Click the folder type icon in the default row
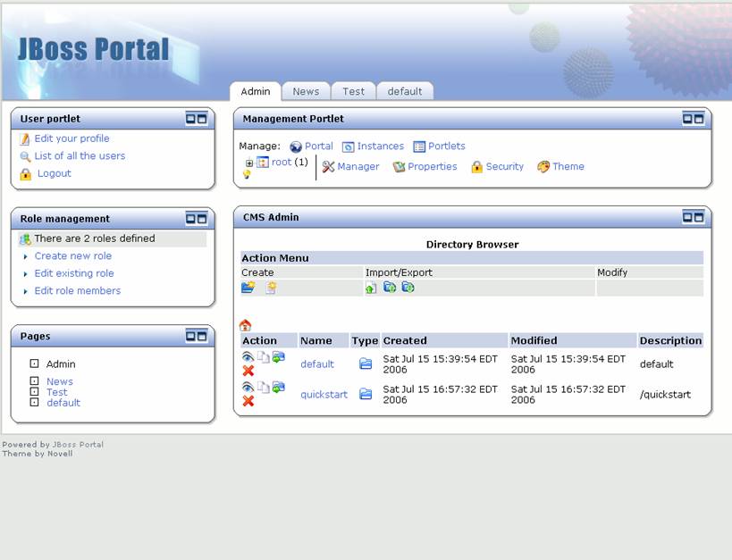This screenshot has width=732, height=560. coord(366,364)
